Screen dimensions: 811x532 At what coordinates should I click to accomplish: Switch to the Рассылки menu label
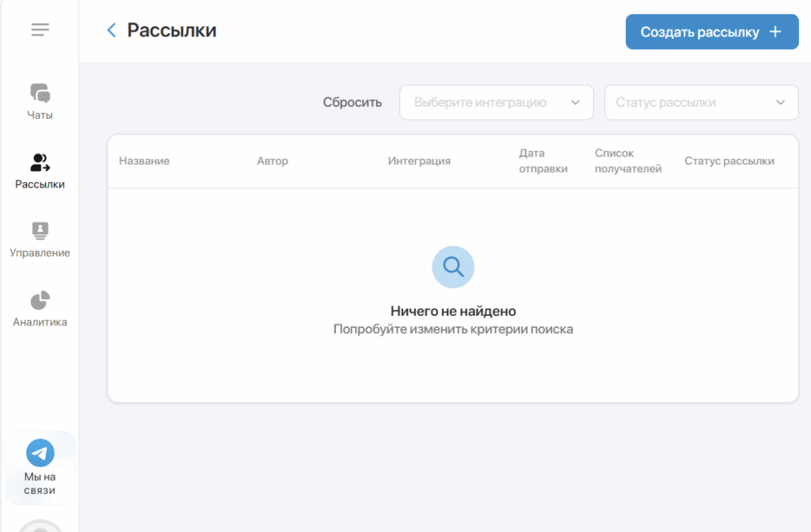click(40, 184)
